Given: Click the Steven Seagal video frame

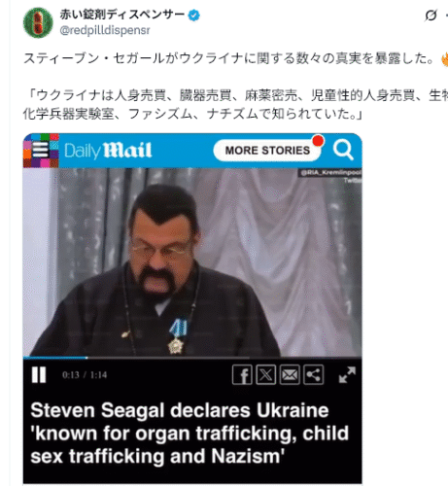Looking at the screenshot, I should (192, 261).
